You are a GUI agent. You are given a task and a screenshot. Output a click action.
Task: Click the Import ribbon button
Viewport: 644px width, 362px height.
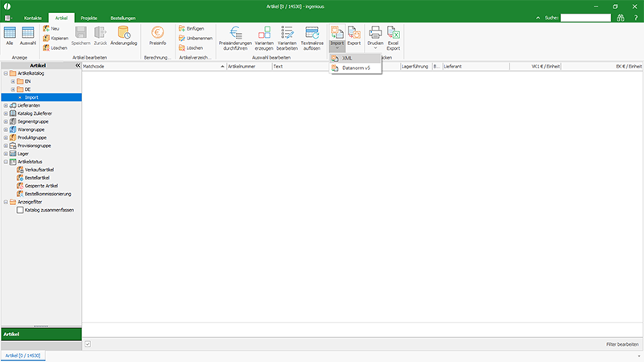336,38
